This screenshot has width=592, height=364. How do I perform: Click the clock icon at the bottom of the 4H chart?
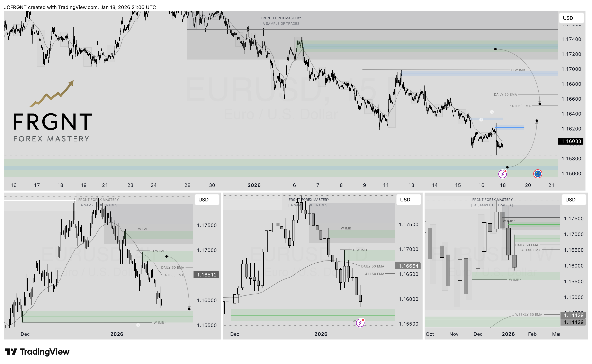click(138, 325)
